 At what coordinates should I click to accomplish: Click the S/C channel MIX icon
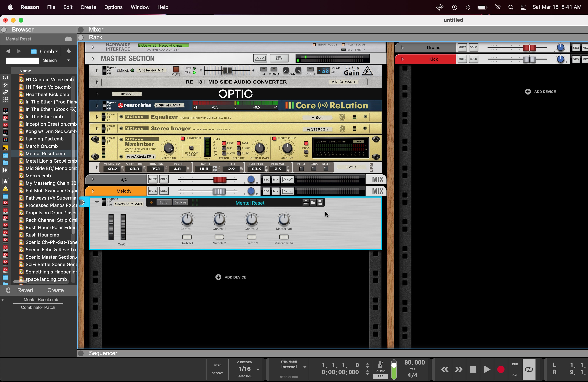276,179
